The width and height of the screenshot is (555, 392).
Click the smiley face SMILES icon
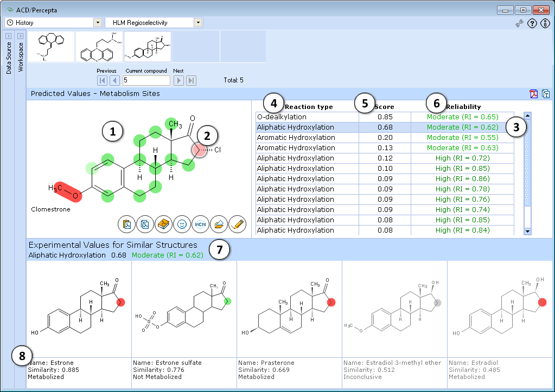coord(182,224)
